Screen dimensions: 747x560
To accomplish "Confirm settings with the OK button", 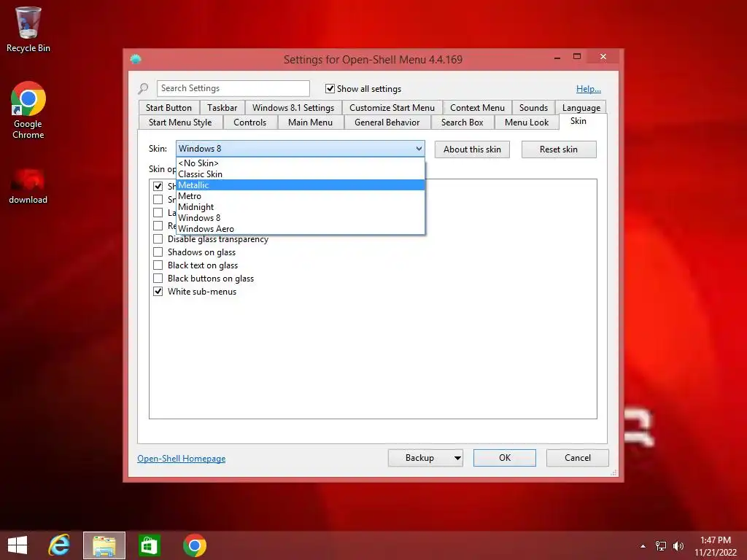I will point(505,458).
